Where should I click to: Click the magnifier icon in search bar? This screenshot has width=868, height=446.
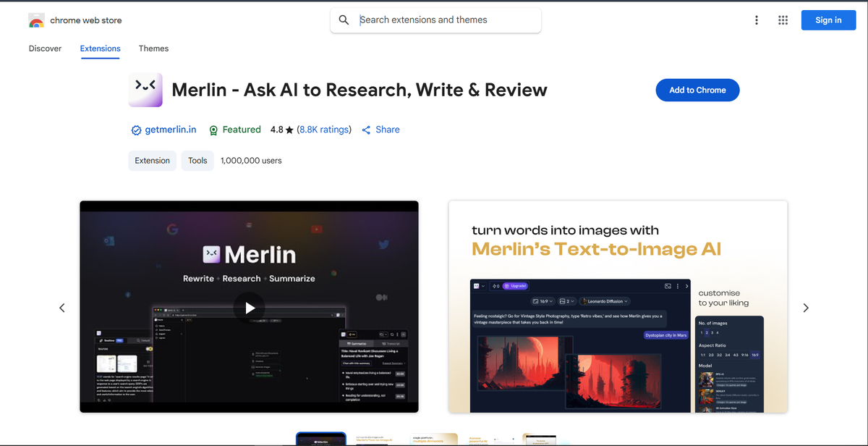click(344, 20)
